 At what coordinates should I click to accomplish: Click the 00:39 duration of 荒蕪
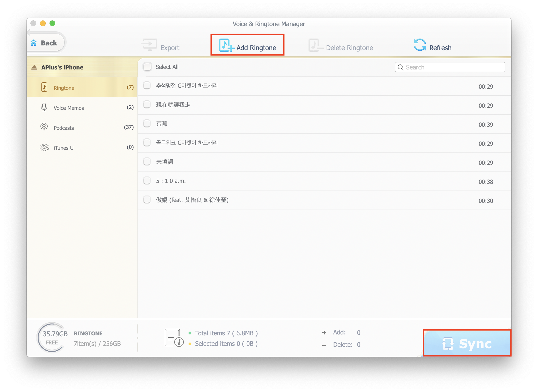[486, 125]
